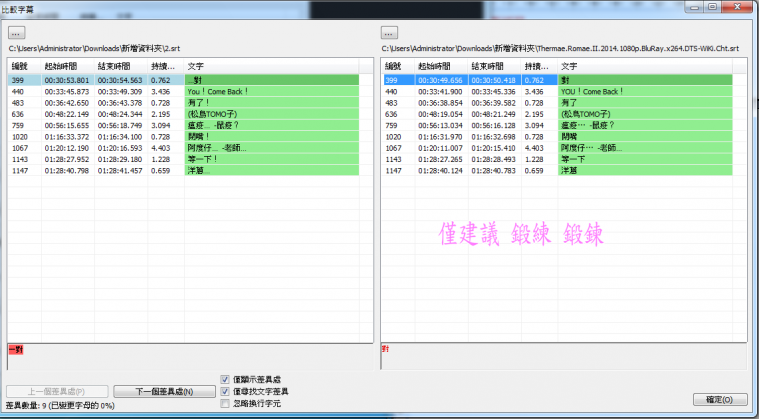The width and height of the screenshot is (759, 419).
Task: Click right list 文字 column header
Action: click(645, 66)
